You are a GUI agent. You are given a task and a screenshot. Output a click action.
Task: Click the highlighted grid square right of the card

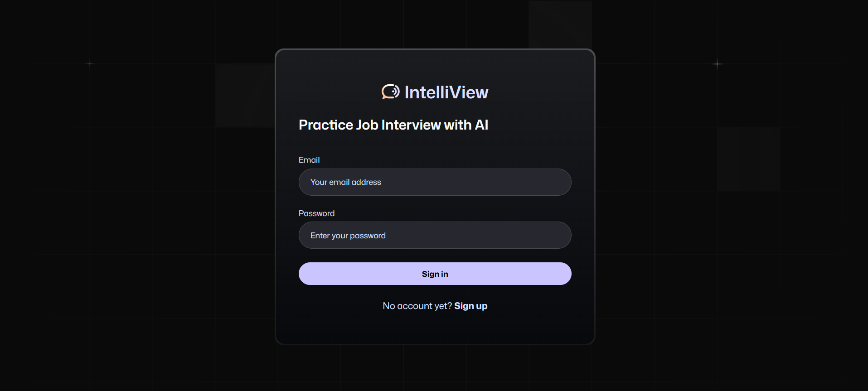(748, 159)
